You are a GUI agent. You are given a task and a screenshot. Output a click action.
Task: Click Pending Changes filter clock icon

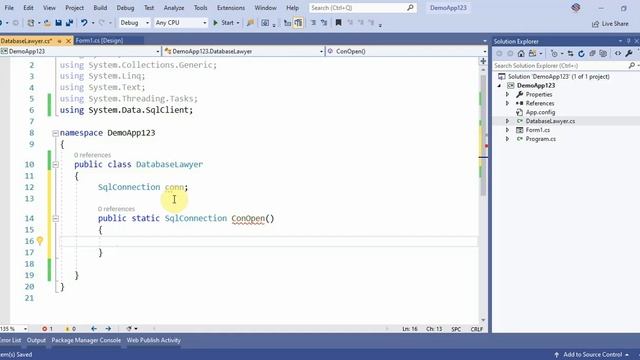tap(554, 53)
